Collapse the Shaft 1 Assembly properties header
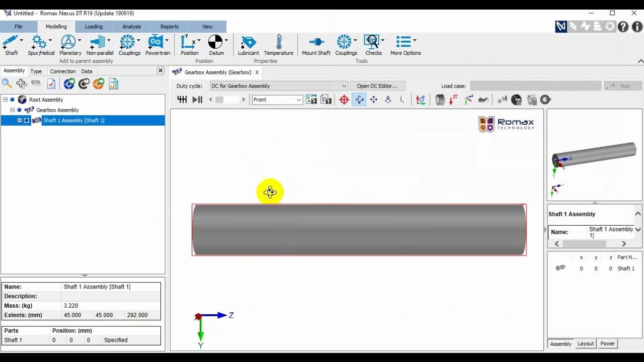644x362 pixels. coord(638,214)
